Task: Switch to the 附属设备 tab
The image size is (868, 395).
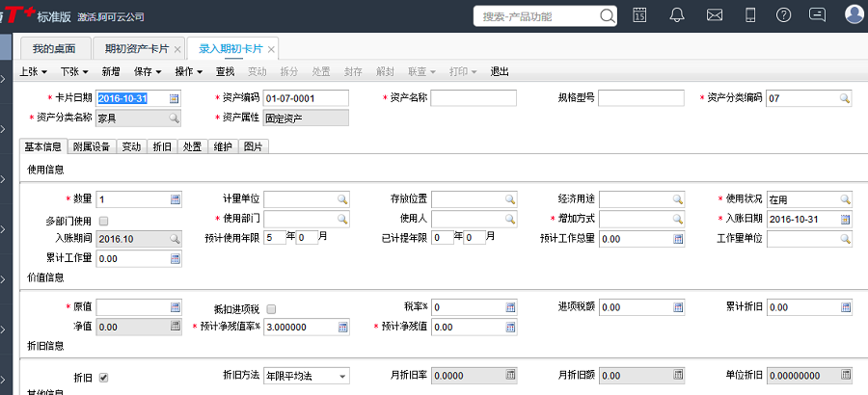Action: (x=92, y=147)
